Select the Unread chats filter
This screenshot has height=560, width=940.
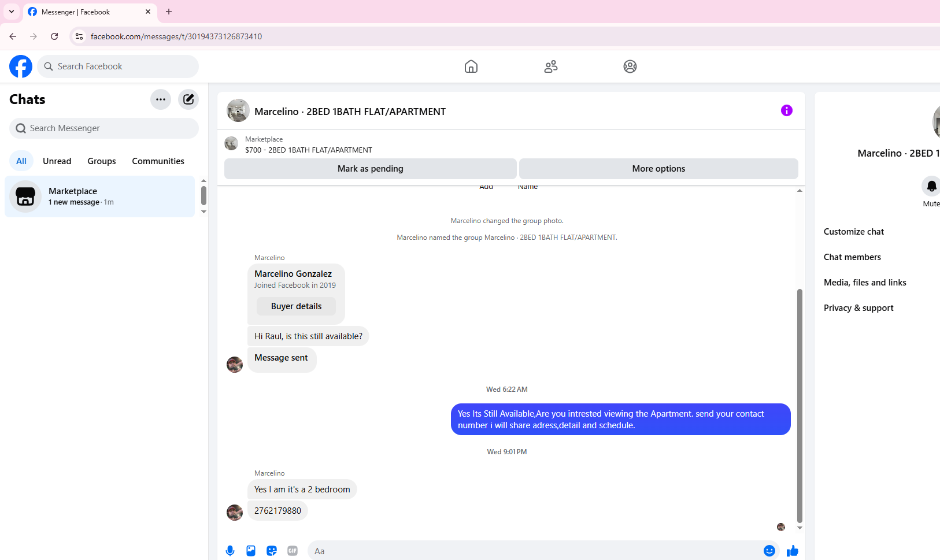coord(57,161)
